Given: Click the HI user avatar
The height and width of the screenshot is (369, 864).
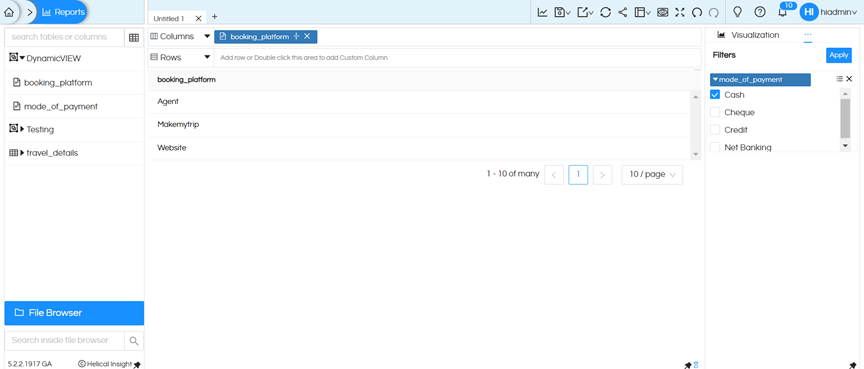Looking at the screenshot, I should click(x=808, y=12).
